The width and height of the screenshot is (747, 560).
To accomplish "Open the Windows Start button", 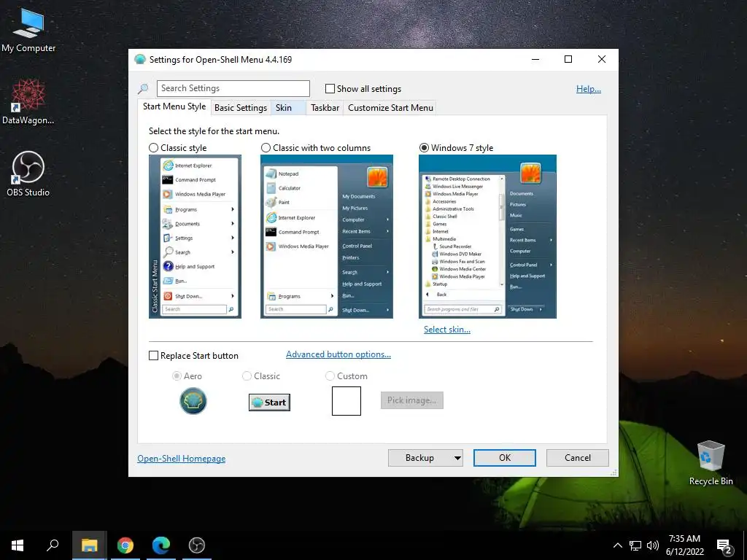I will [18, 545].
